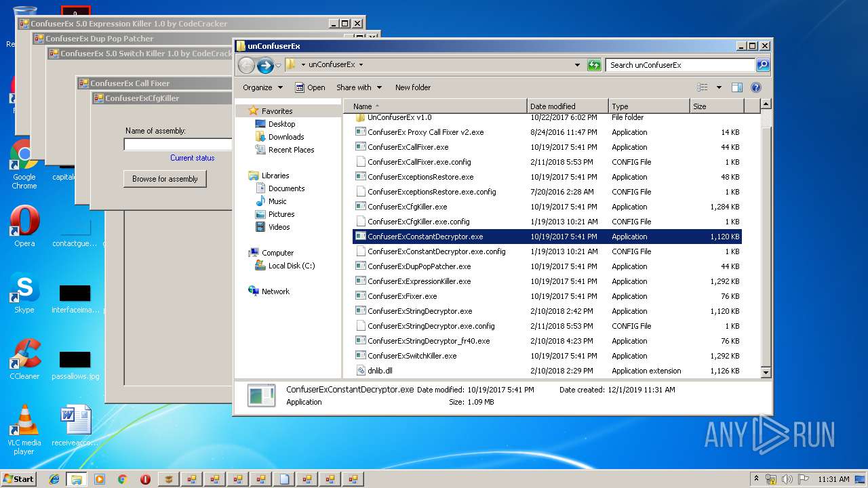Viewport: 868px width, 488px height.
Task: Open Recent Places in navigation pane
Action: coord(291,150)
